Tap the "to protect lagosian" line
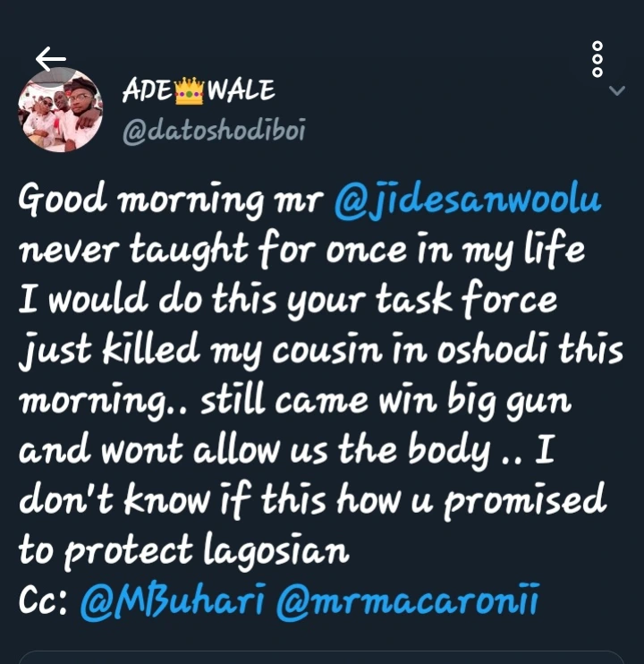 pos(184,550)
